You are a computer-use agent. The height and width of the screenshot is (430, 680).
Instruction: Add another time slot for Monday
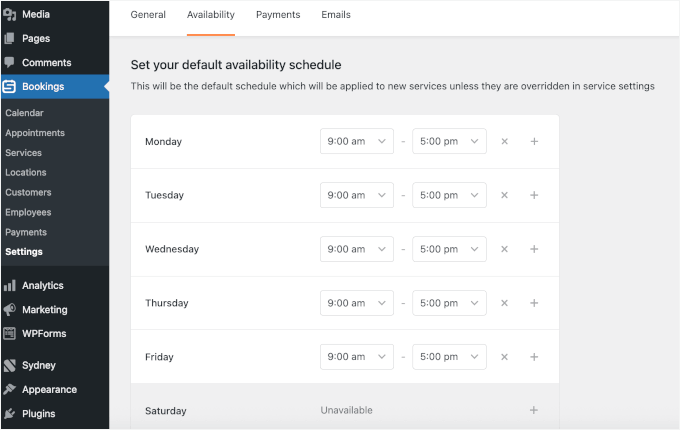tap(534, 141)
